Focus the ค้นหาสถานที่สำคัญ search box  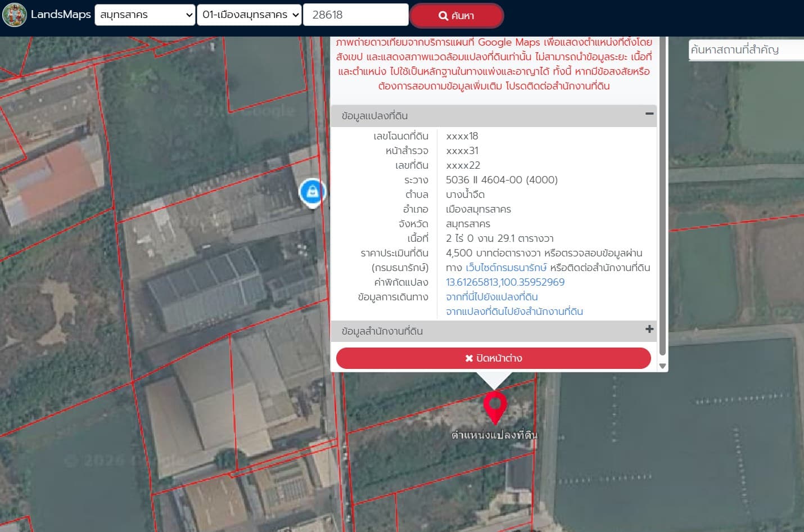click(x=746, y=49)
